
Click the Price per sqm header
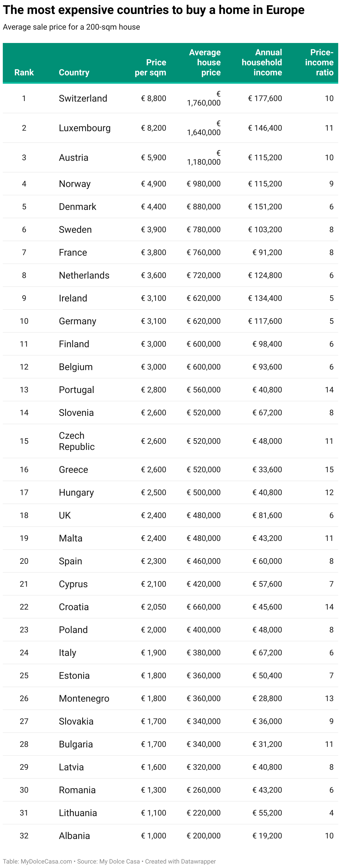(150, 67)
